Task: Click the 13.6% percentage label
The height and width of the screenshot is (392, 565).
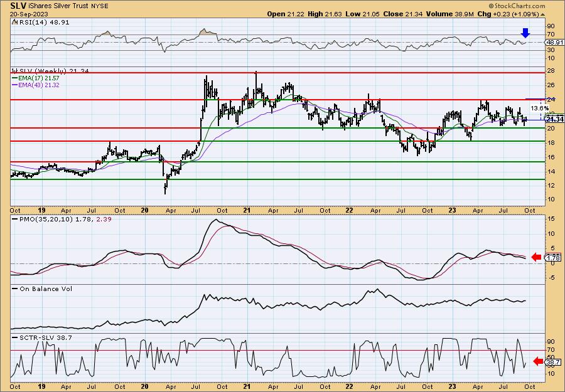Action: [x=539, y=108]
